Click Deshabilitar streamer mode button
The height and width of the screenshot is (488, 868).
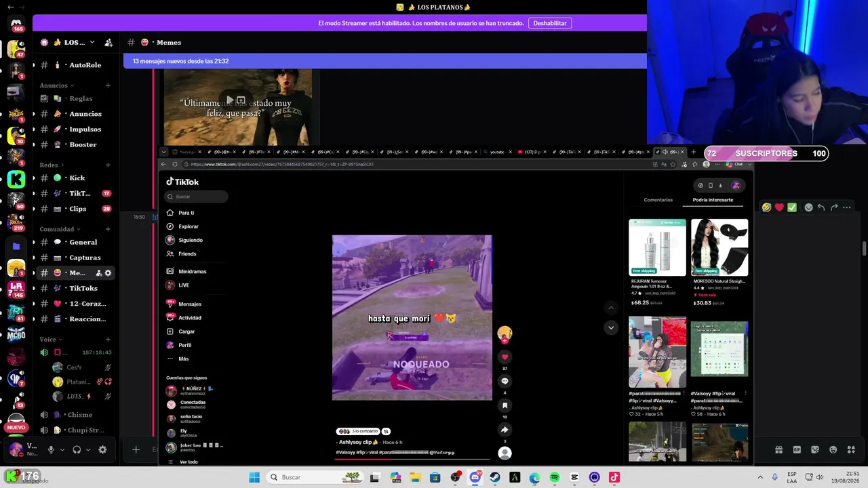[550, 23]
